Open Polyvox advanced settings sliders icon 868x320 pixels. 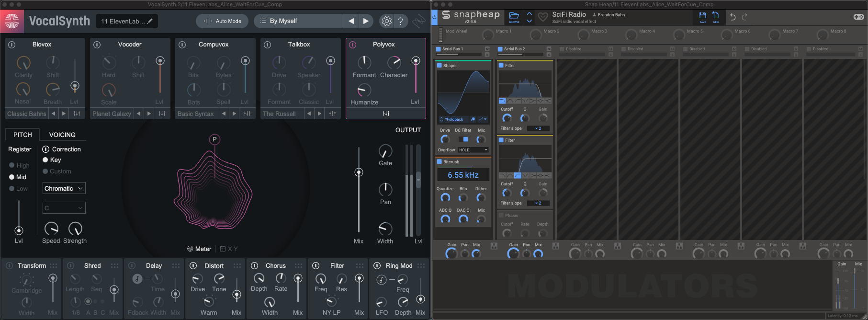386,114
